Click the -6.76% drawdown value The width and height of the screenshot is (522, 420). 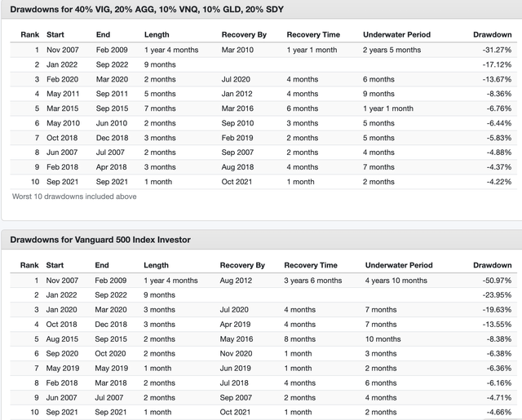(498, 108)
